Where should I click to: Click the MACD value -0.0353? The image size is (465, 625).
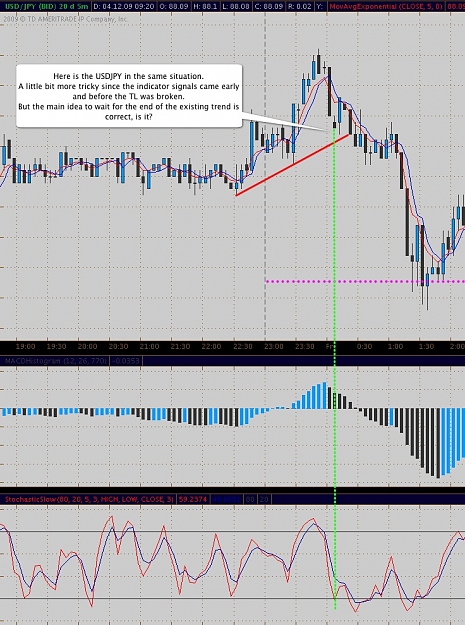pyautogui.click(x=126, y=361)
